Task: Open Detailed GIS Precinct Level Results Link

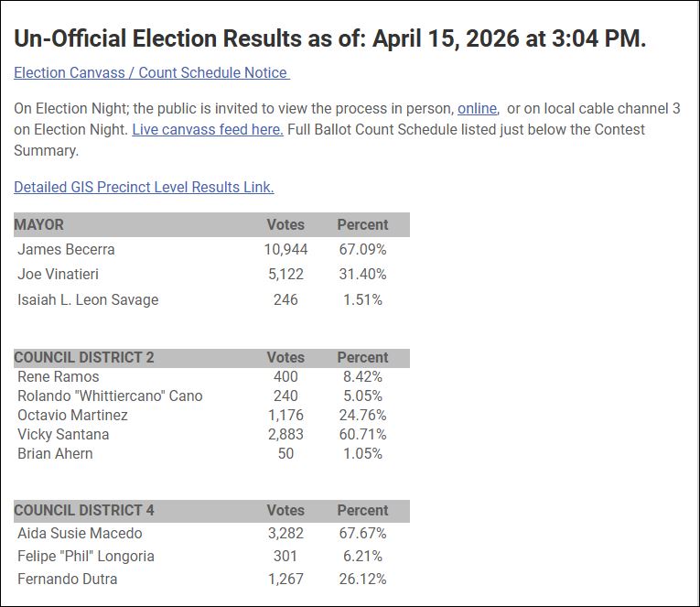Action: tap(144, 187)
